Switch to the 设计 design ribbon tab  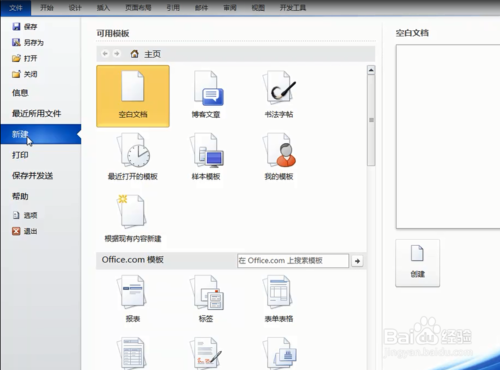[75, 8]
